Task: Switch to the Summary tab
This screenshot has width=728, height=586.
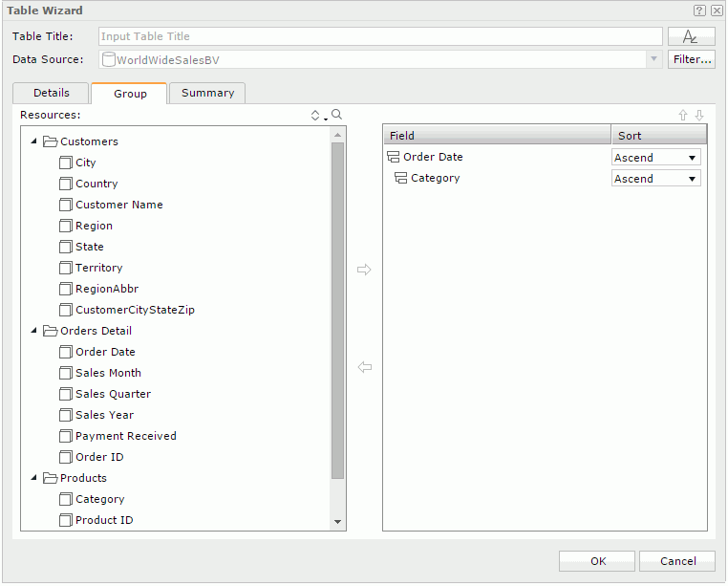Action: (x=207, y=93)
